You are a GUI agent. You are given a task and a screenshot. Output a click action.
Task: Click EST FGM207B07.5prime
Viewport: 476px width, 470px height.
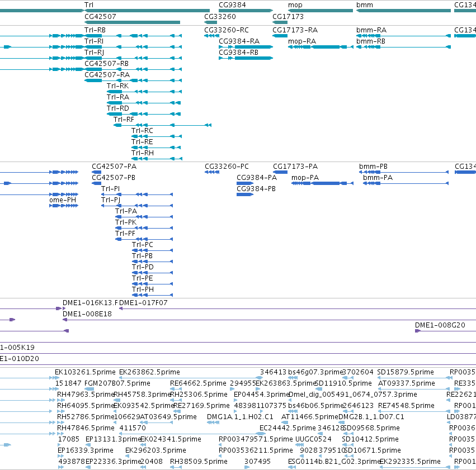tap(117, 383)
